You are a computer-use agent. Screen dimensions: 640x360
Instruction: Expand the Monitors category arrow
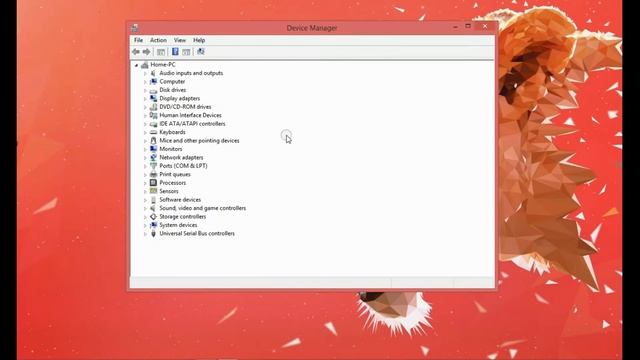pos(145,149)
